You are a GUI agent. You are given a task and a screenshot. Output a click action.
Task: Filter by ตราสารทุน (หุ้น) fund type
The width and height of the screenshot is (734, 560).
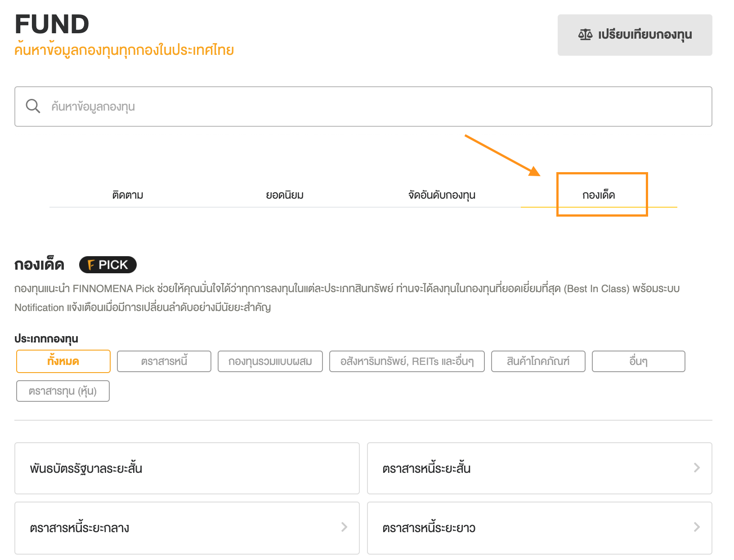(x=63, y=391)
